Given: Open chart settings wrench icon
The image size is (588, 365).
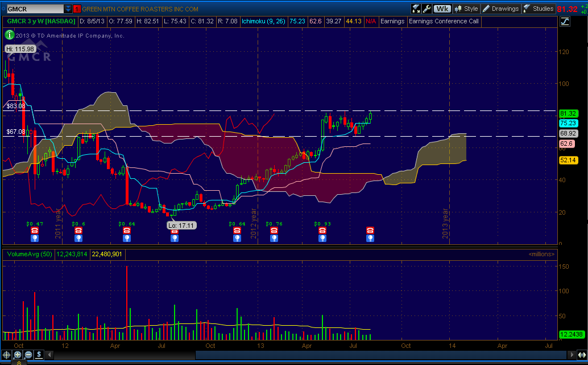Looking at the screenshot, I should 426,9.
